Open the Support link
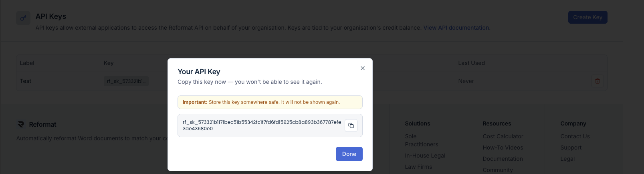This screenshot has width=644, height=174. pyautogui.click(x=571, y=148)
